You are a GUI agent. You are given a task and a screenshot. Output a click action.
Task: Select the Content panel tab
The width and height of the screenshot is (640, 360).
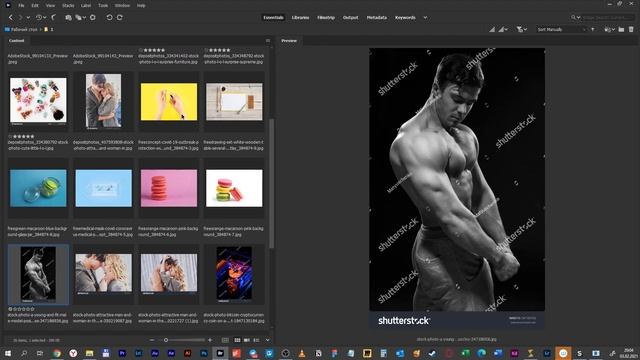click(x=17, y=41)
